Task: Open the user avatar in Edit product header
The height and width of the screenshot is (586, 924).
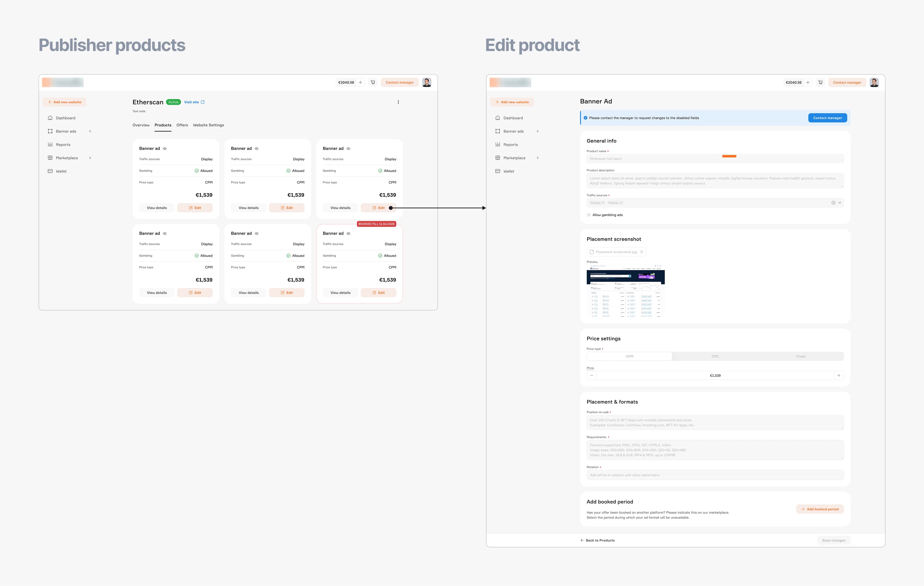Action: tap(874, 82)
